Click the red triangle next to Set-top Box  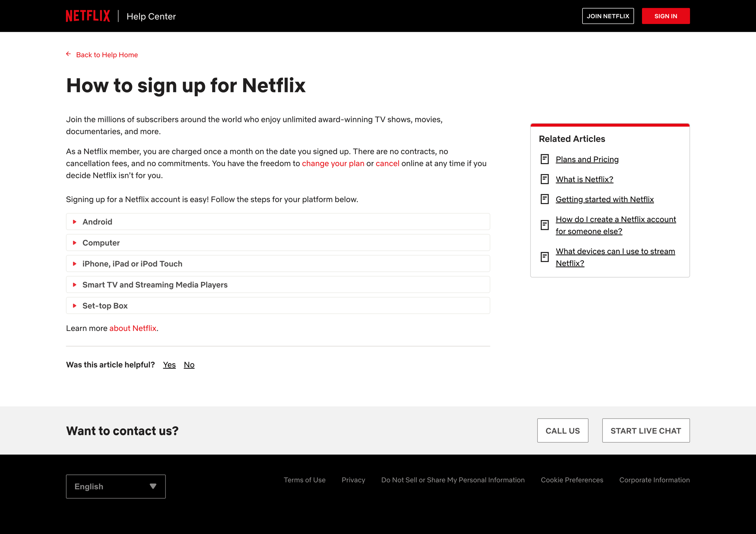[75, 306]
